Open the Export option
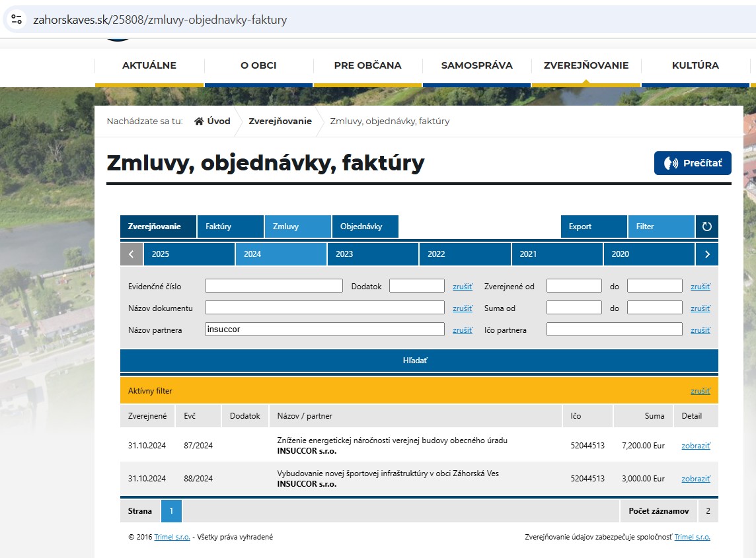This screenshot has height=558, width=756. pos(593,227)
